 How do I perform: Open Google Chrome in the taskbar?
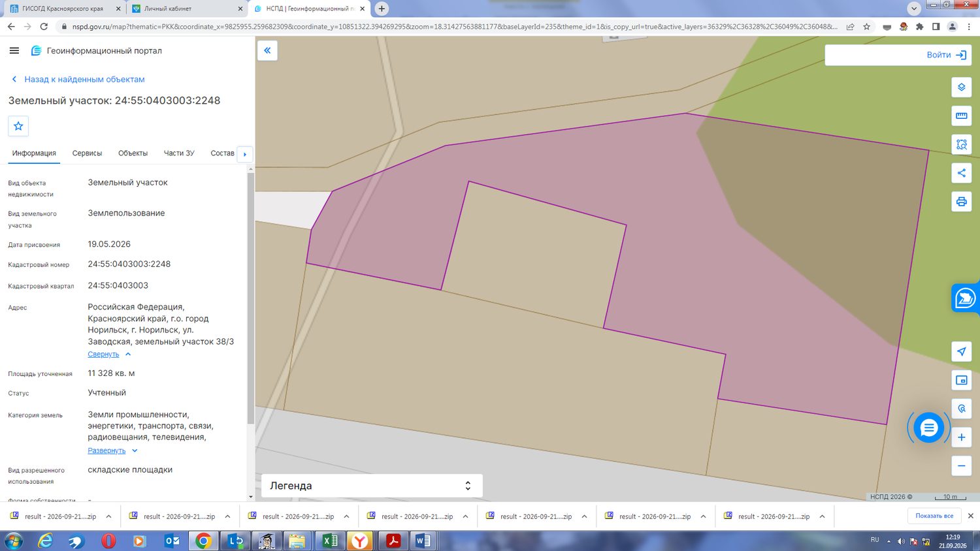[203, 541]
